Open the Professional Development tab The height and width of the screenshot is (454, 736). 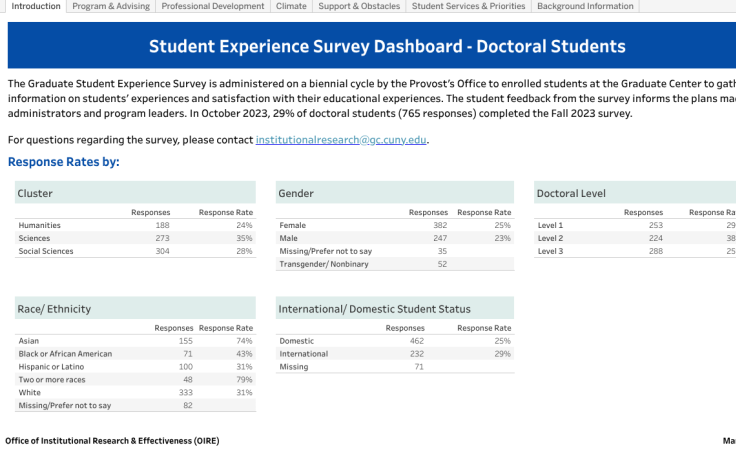coord(213,6)
